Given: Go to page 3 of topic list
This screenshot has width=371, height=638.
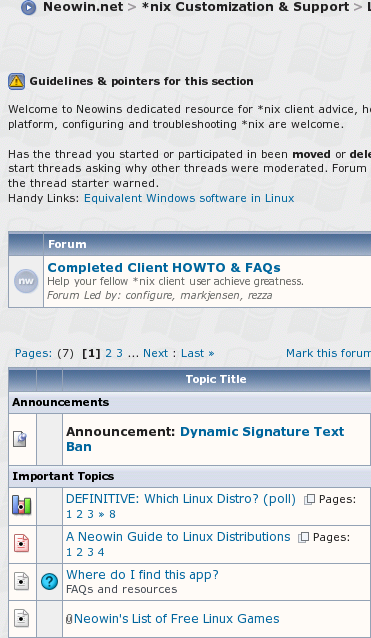Looking at the screenshot, I should [x=119, y=353].
